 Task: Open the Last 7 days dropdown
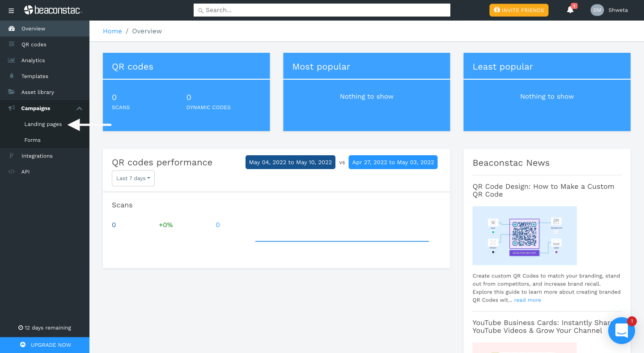(x=133, y=178)
